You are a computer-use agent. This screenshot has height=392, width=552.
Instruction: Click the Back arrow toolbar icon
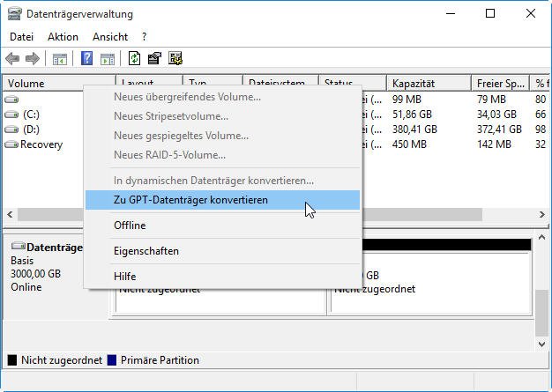point(12,58)
